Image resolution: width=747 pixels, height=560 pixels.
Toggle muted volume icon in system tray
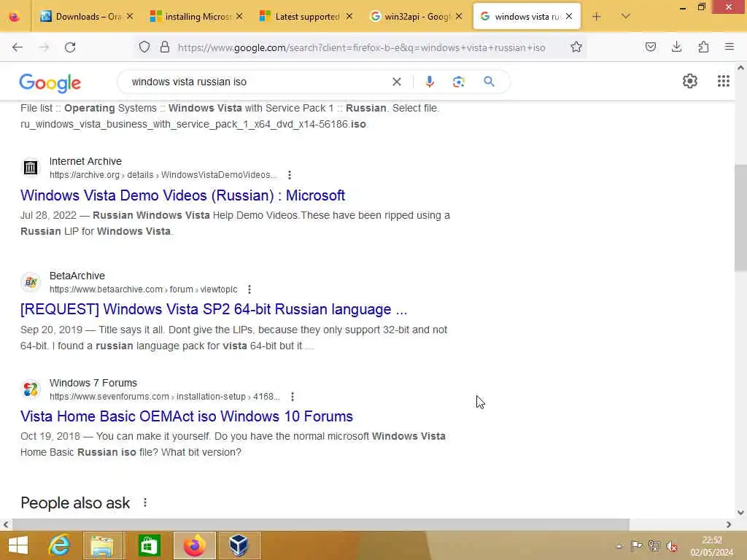pos(672,546)
